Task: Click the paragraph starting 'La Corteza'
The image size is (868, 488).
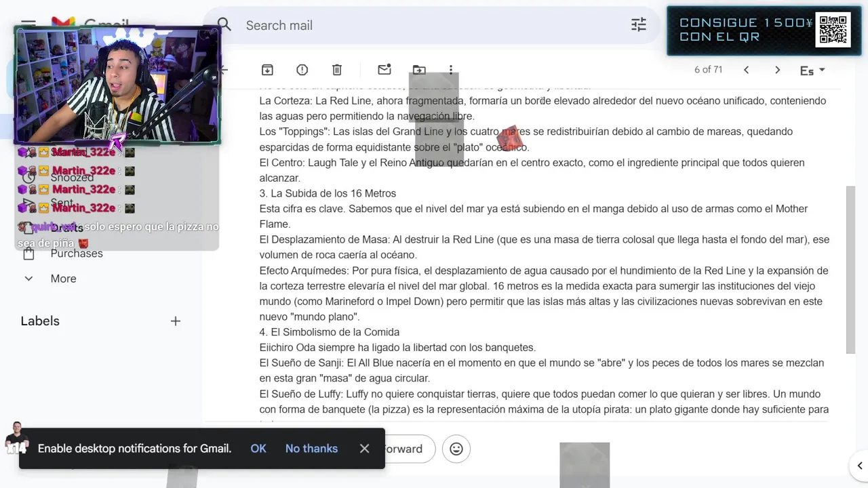Action: click(542, 108)
